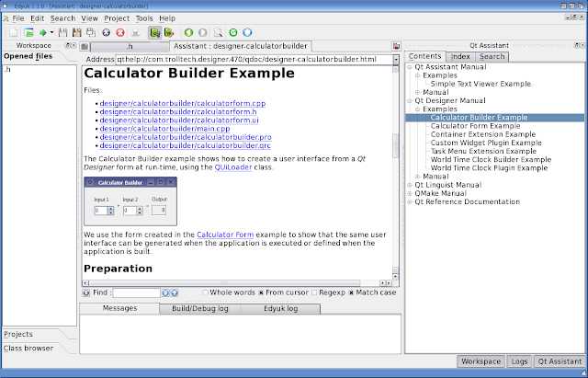Screen dimensions: 588x378
Task: Click the Save All multiple floppies icon
Action: tap(91, 33)
